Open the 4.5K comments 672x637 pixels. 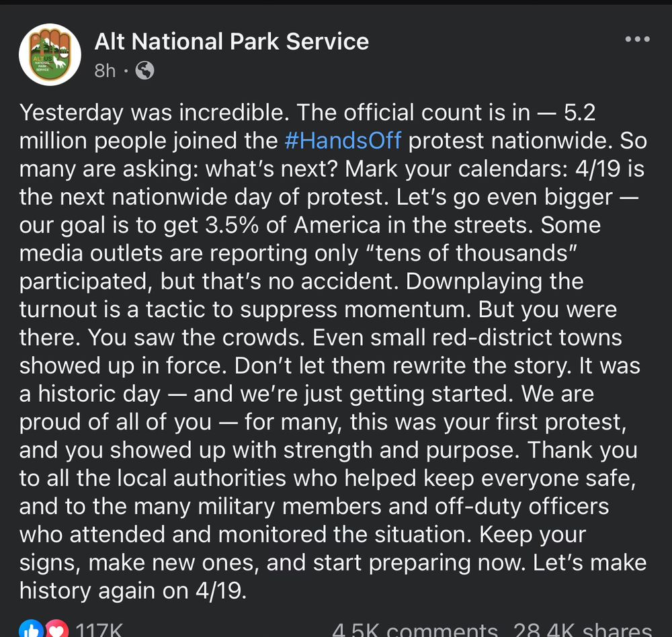coord(414,630)
